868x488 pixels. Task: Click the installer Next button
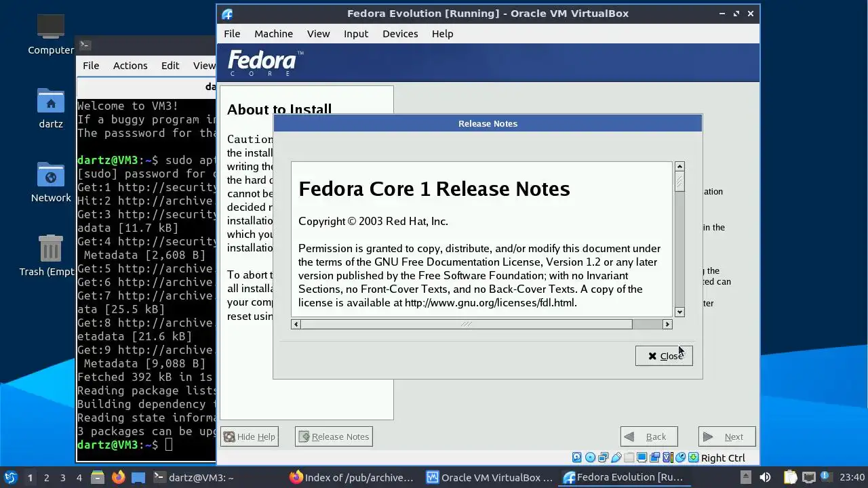pyautogui.click(x=727, y=436)
